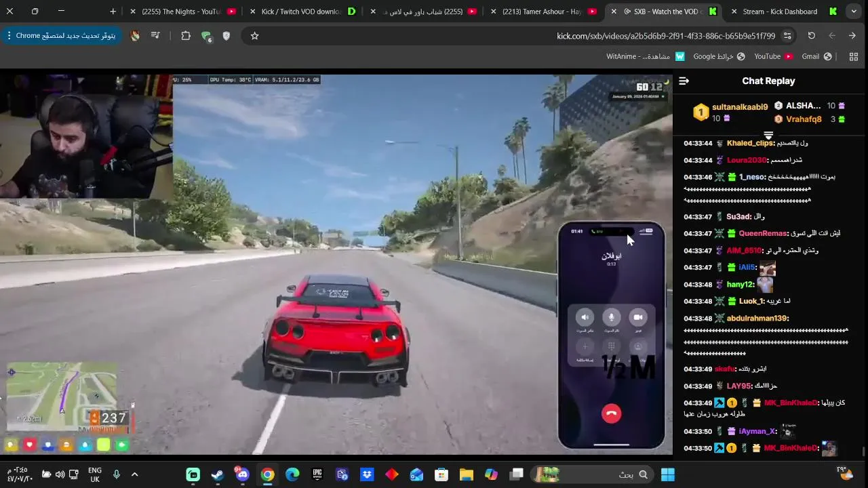The height and width of the screenshot is (488, 868).
Task: Close the Kick Dashboard tab
Action: [734, 12]
